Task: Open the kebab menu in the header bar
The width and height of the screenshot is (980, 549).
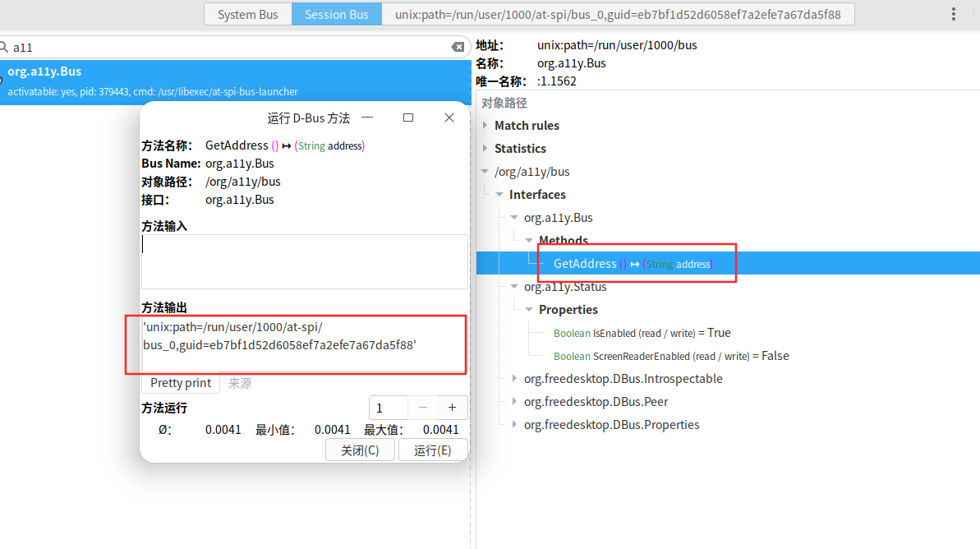Action: point(954,14)
